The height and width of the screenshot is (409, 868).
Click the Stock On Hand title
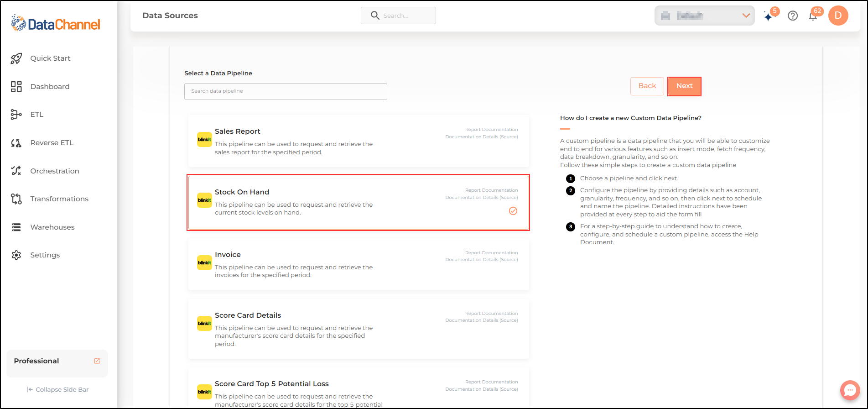[242, 192]
